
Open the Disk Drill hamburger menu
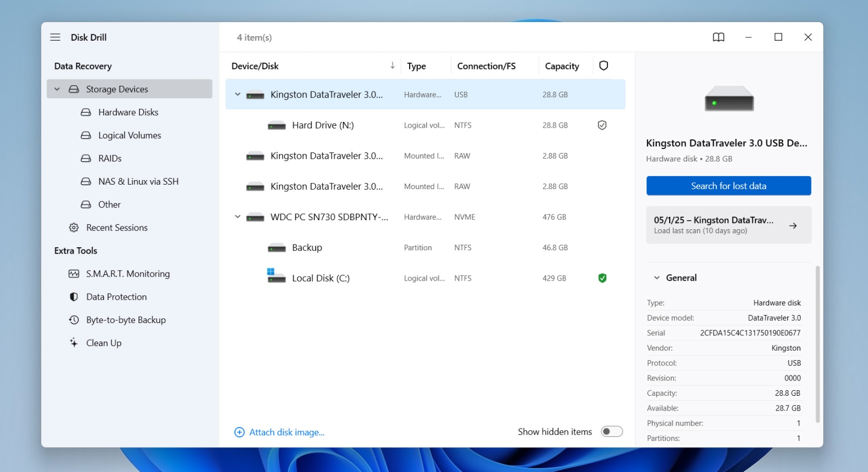pos(55,37)
